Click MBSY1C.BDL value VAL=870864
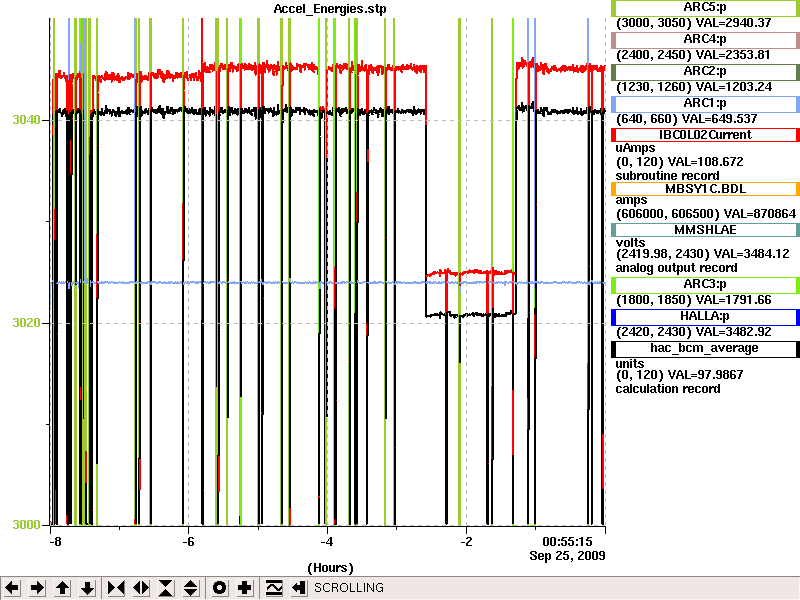 (706, 214)
